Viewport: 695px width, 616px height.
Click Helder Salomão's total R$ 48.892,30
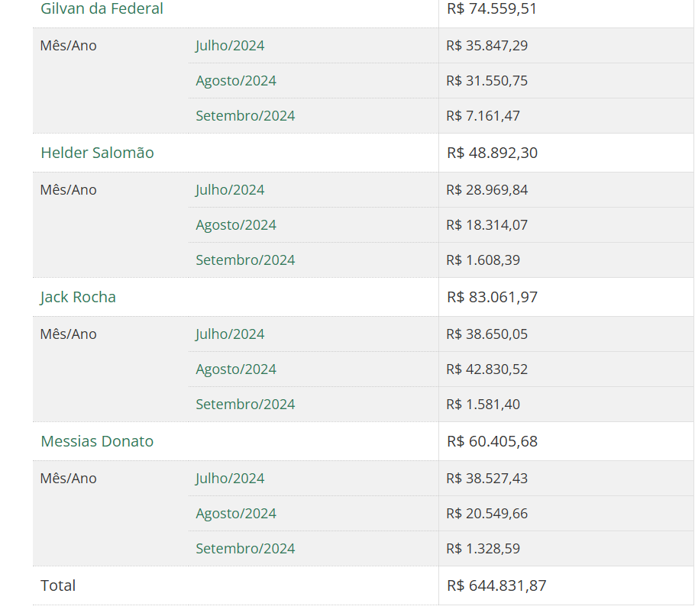click(492, 153)
